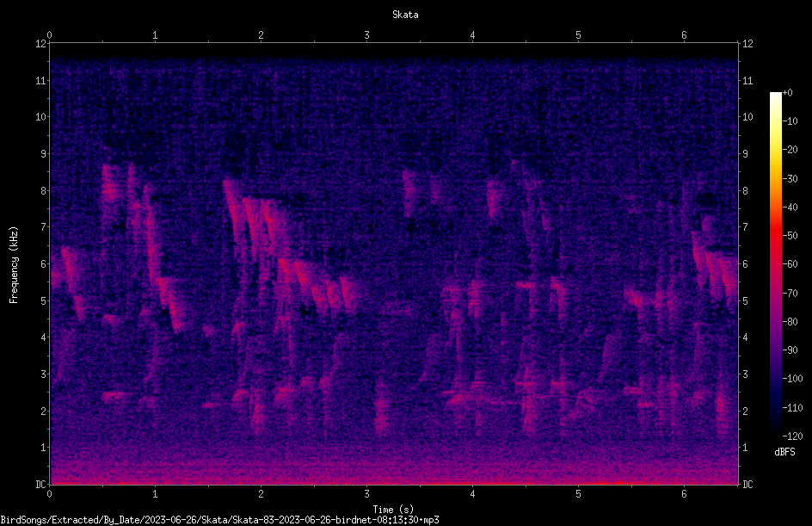The height and width of the screenshot is (526, 812).
Task: Click the '-50' colour scale value
Action: 790,236
